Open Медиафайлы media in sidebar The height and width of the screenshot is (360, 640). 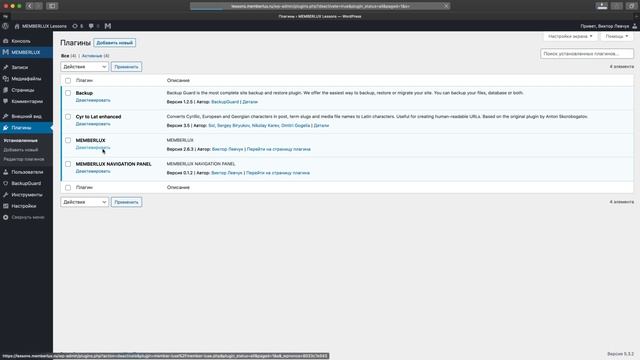tap(26, 79)
